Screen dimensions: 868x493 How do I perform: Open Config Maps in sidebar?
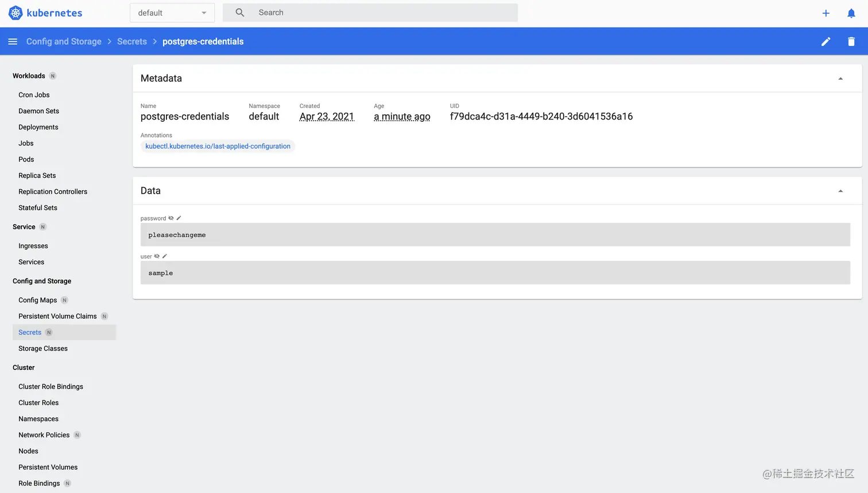(x=37, y=300)
